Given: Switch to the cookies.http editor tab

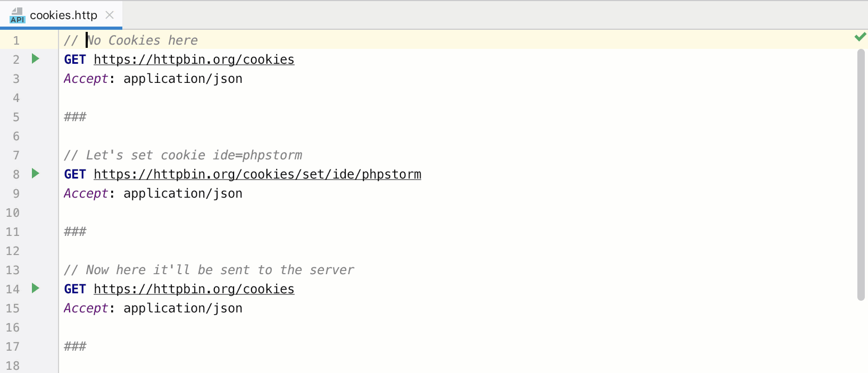Looking at the screenshot, I should point(64,15).
